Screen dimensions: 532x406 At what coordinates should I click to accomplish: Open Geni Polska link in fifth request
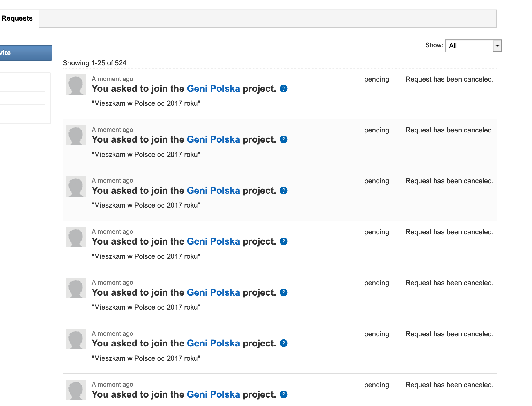tap(213, 292)
